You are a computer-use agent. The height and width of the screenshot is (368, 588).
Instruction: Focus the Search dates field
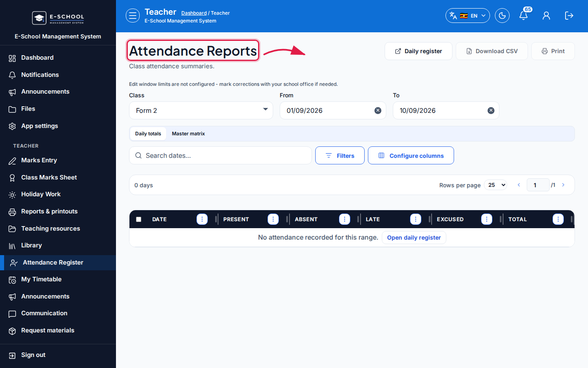[x=220, y=155]
